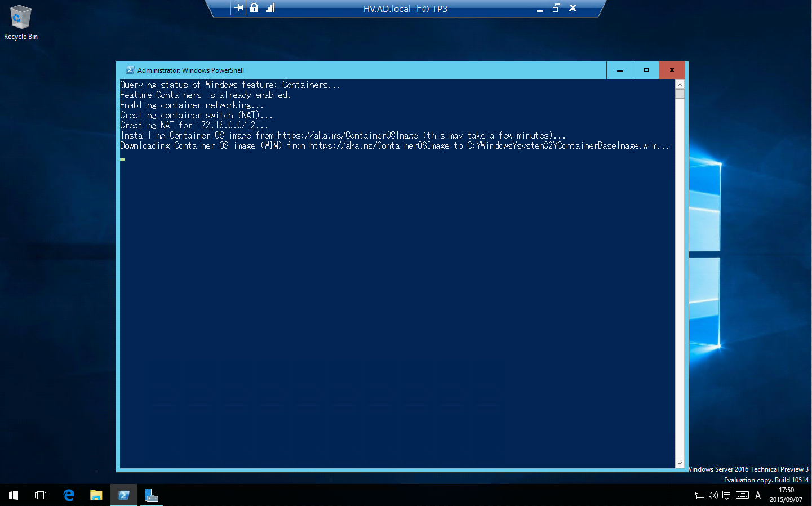Open the Recycle Bin desktop icon
The image size is (812, 506).
click(x=21, y=23)
